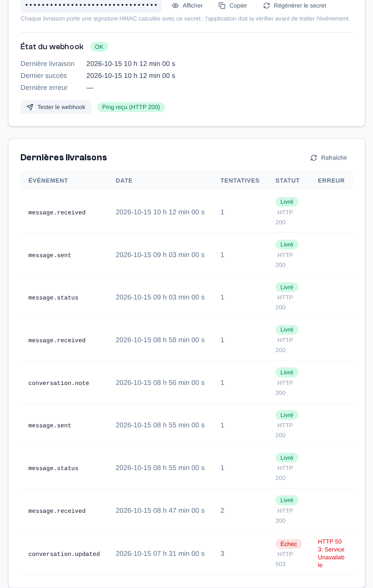Select the message.sent event at 08 h 55
The width and height of the screenshot is (373, 588).
pyautogui.click(x=187, y=425)
